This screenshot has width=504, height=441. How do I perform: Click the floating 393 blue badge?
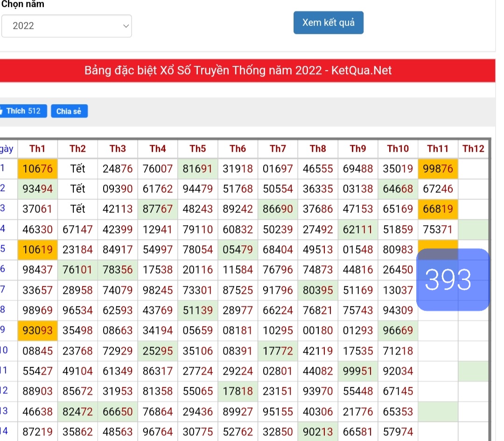[453, 279]
